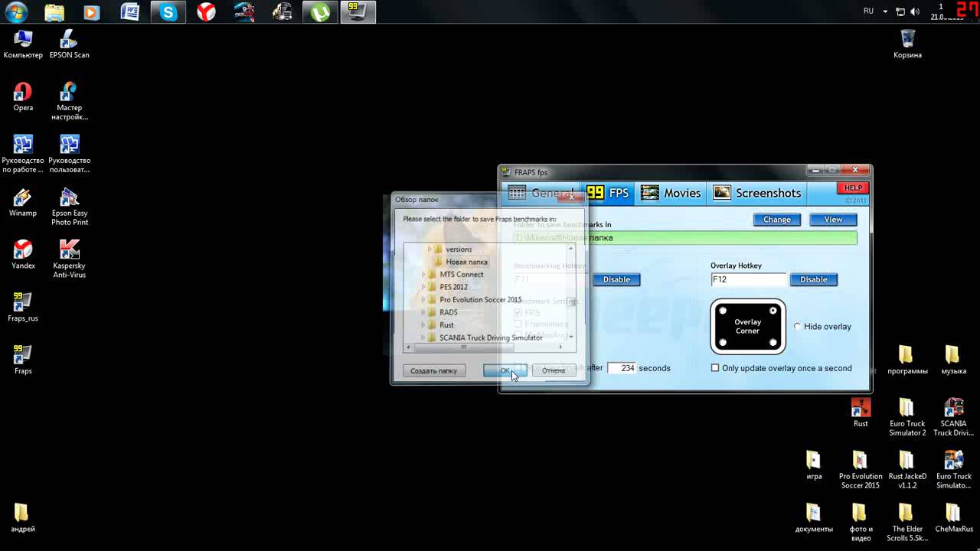Click the PES taskbar icon
This screenshot has width=980, height=551.
click(244, 12)
